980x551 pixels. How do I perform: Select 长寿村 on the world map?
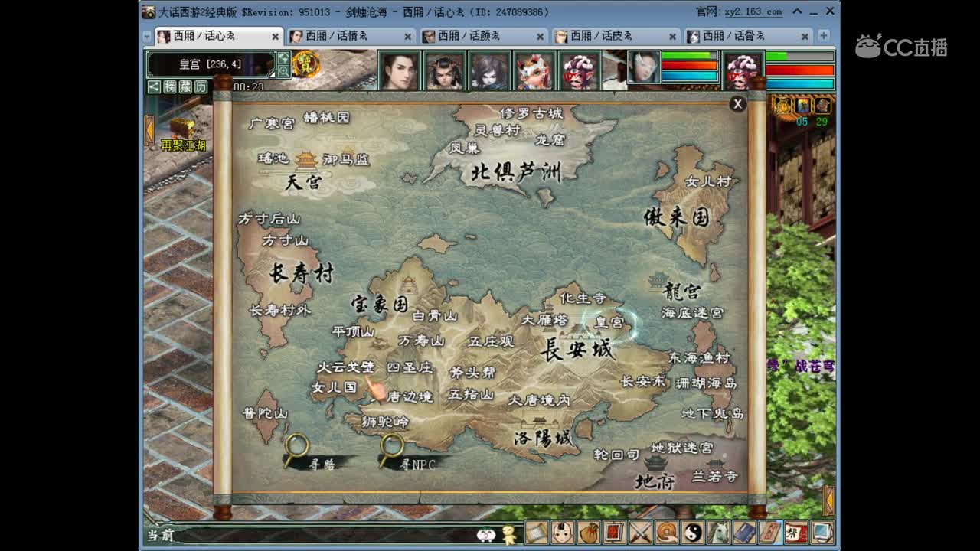point(302,272)
